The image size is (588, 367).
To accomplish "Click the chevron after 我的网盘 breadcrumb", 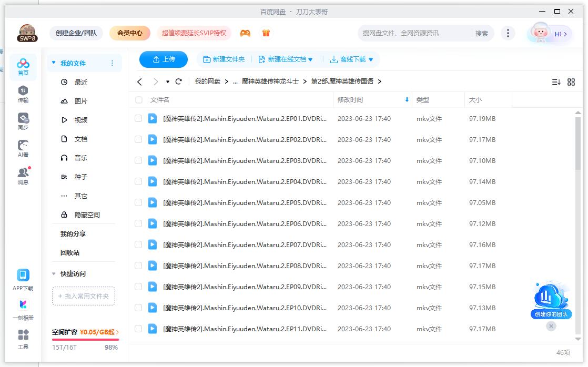I will [x=227, y=81].
